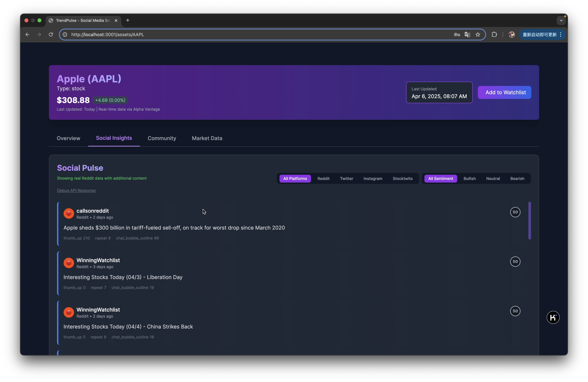Filter posts by Bearish sentiment

517,178
